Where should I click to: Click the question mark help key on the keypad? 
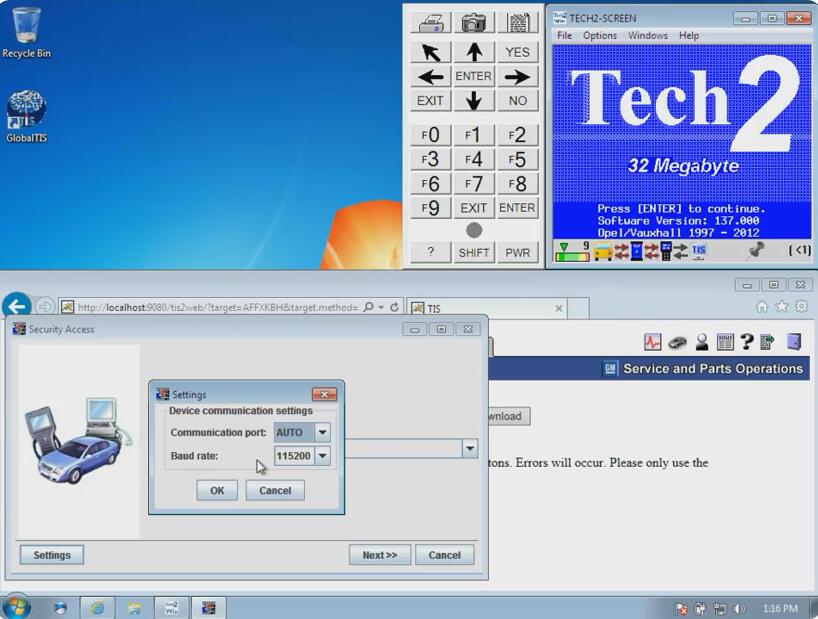coord(430,252)
